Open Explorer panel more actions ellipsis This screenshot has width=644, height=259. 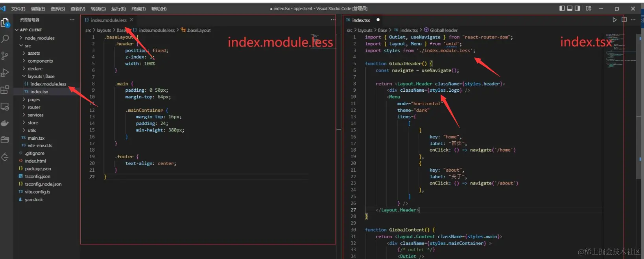72,20
